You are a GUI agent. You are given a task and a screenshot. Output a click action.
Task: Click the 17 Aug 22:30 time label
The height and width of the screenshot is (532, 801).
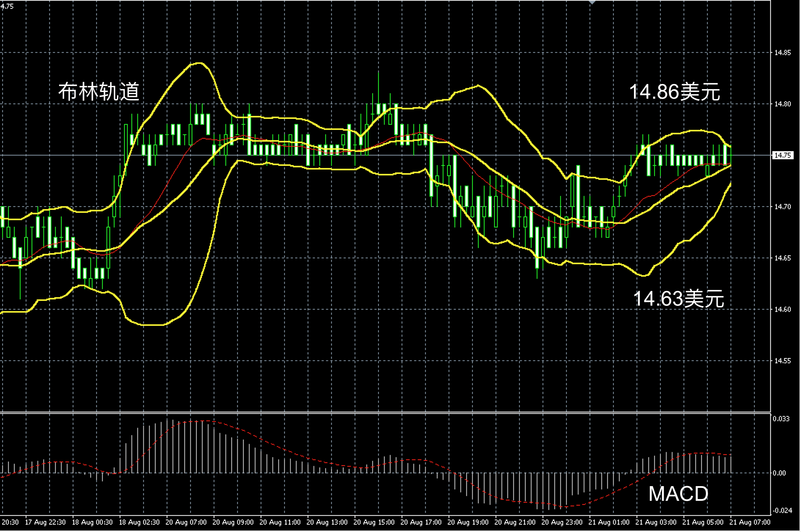[45, 522]
